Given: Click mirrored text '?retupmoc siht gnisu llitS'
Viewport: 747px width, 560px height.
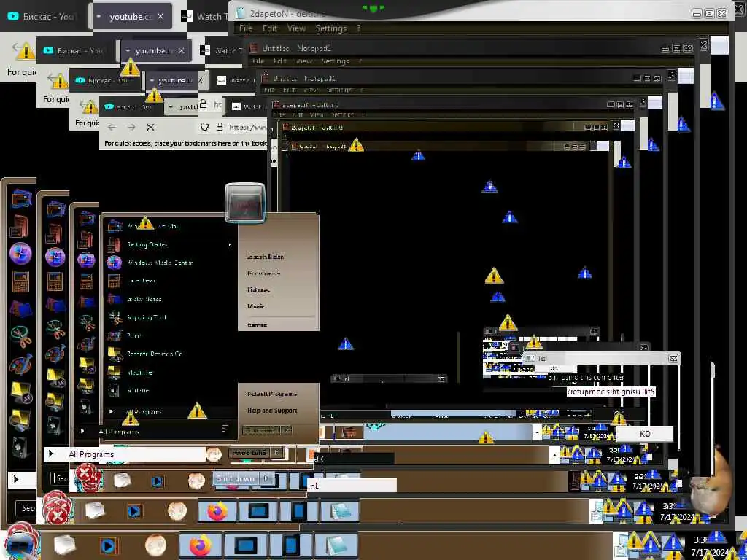Looking at the screenshot, I should pos(611,392).
